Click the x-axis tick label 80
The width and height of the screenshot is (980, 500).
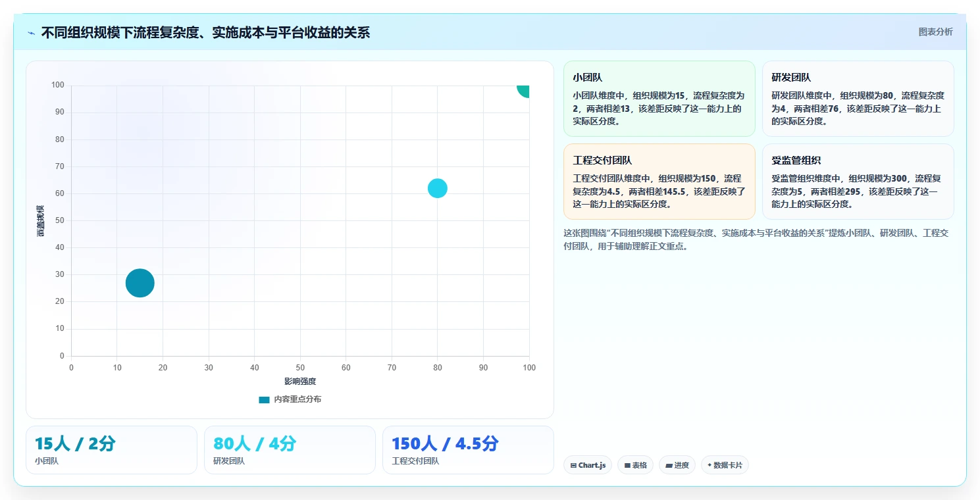coord(438,367)
